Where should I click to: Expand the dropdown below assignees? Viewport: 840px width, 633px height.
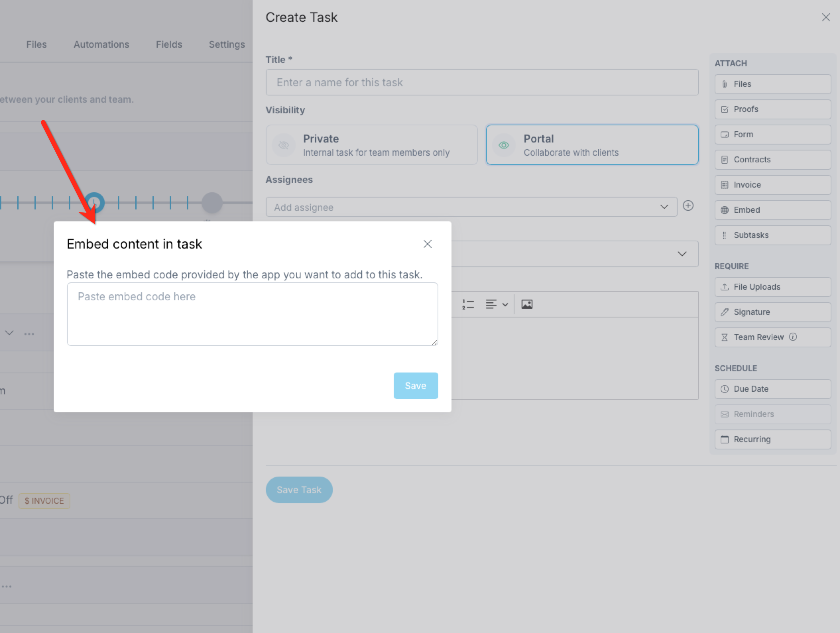(x=682, y=254)
